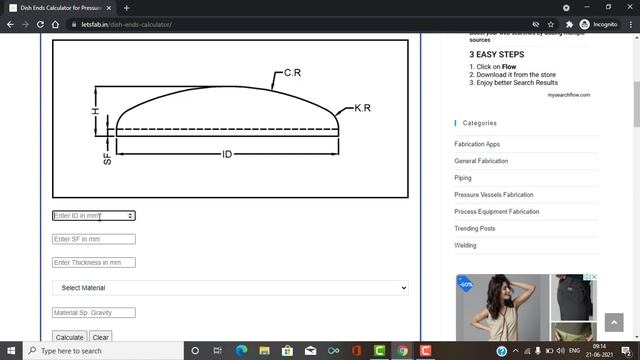Screen dimensions: 640x360
Task: Switch to Chrome on the taskbar
Action: click(x=402, y=351)
